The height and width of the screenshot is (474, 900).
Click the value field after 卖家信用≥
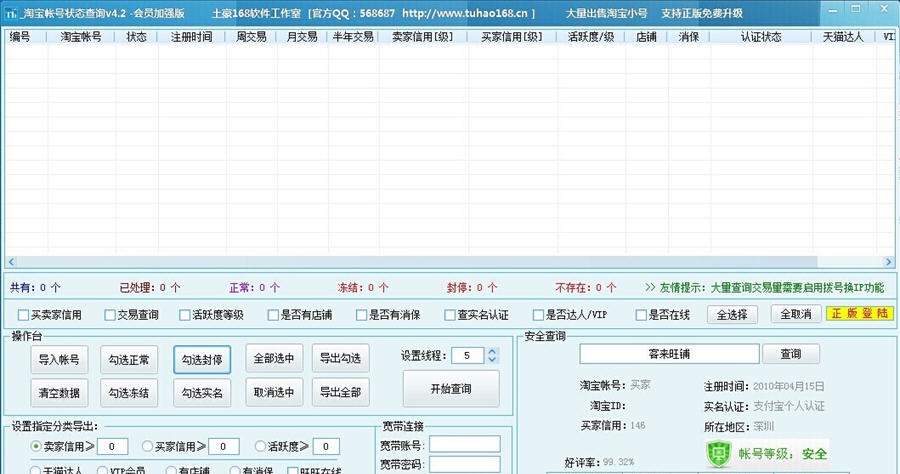pos(112,446)
